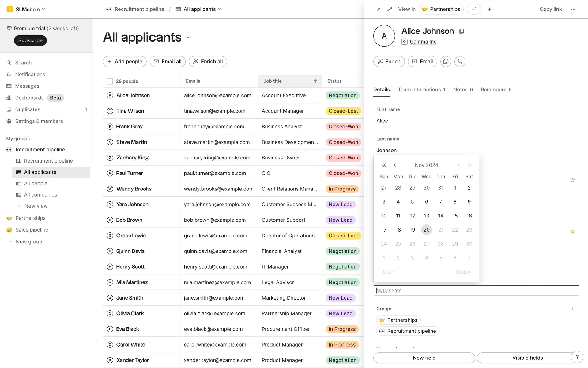588x368 pixels.
Task: Open the Notes tab
Action: click(463, 90)
